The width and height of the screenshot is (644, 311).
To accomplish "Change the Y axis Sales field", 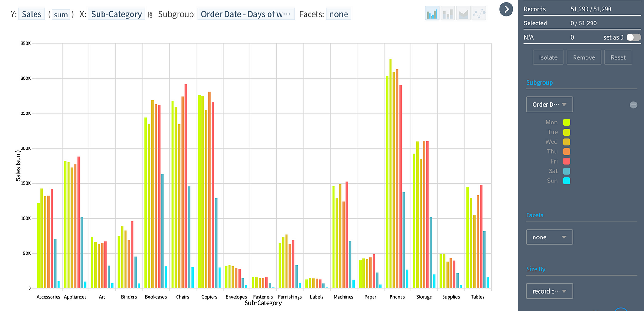I will tap(32, 14).
